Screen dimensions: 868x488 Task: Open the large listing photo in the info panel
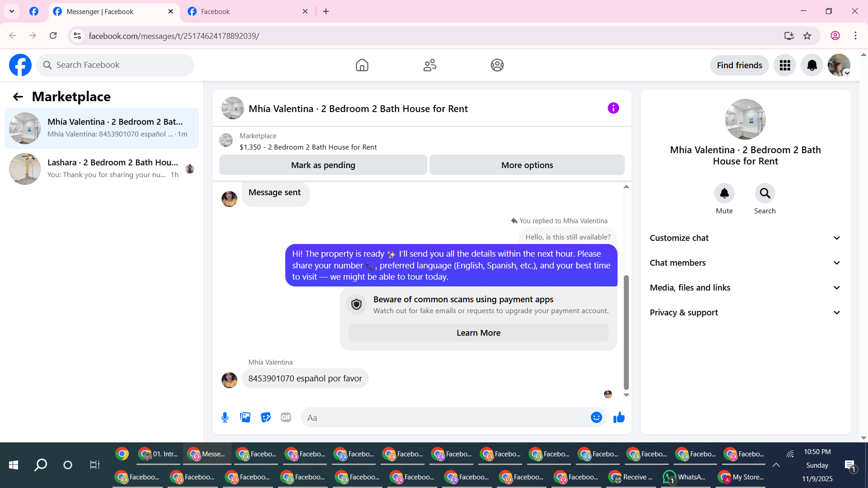(745, 119)
